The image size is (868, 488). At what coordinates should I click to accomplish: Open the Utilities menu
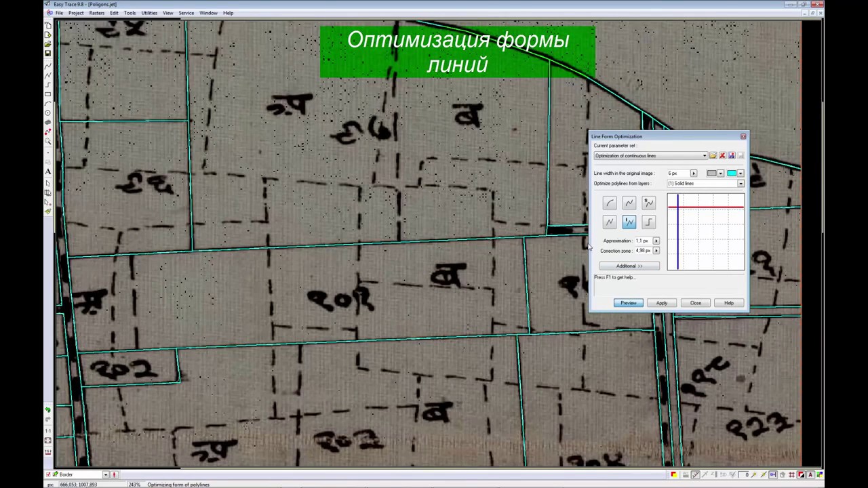pos(149,13)
